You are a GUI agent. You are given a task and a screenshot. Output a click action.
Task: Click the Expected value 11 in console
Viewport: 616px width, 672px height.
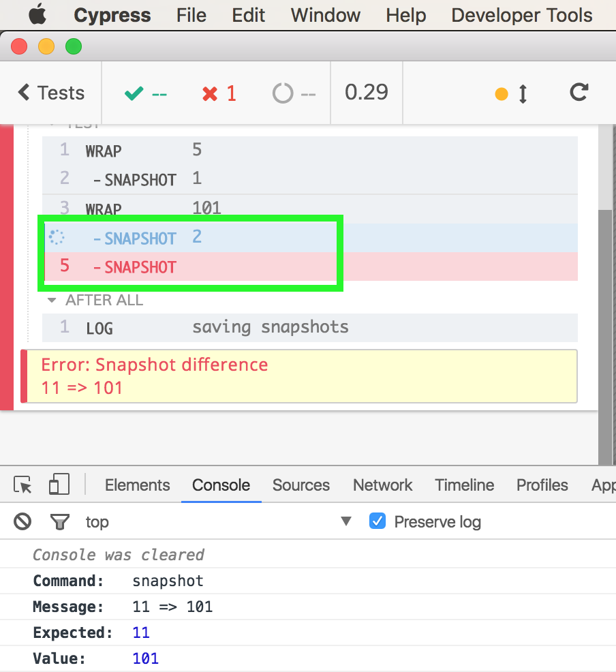point(141,632)
